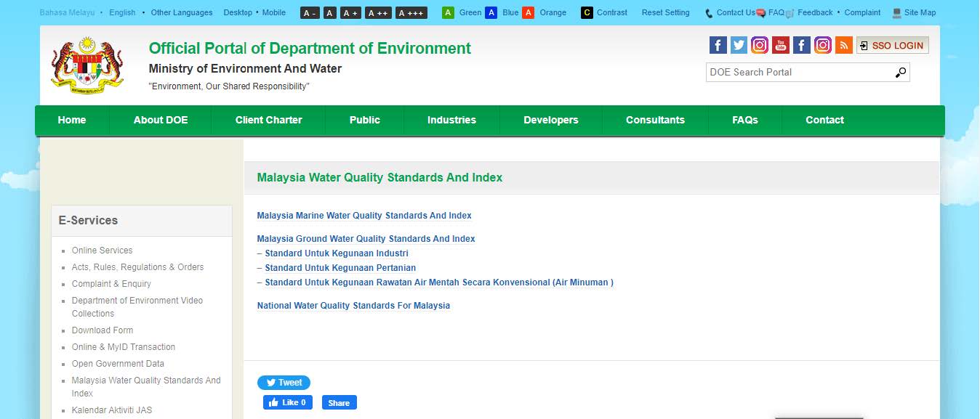Open the Twitter social media icon
The image size is (980, 419).
pyautogui.click(x=739, y=45)
